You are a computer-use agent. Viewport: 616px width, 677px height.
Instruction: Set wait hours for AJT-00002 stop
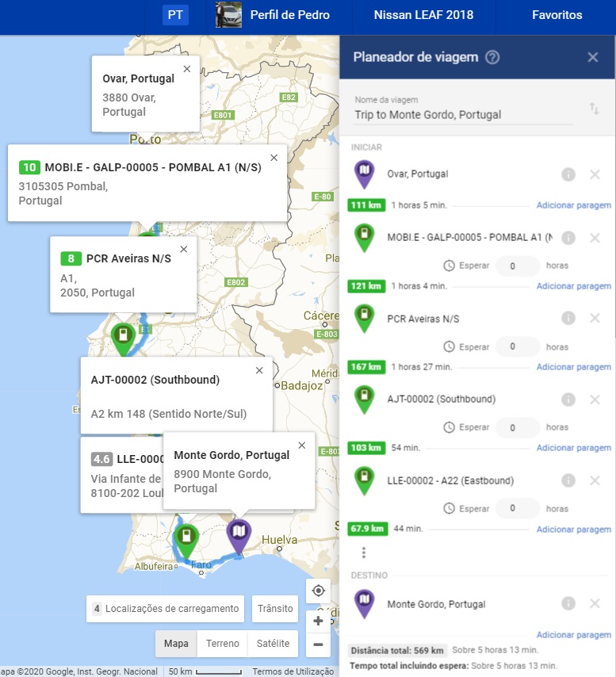pyautogui.click(x=518, y=427)
